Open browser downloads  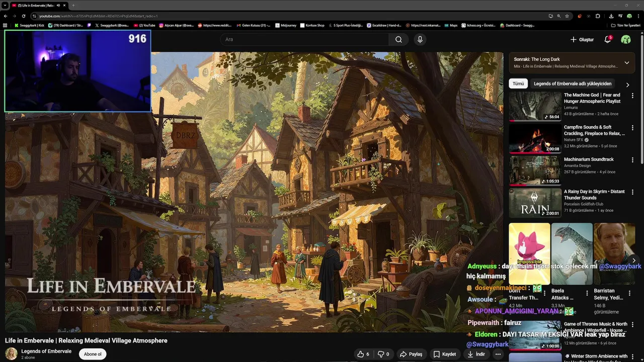(x=611, y=16)
